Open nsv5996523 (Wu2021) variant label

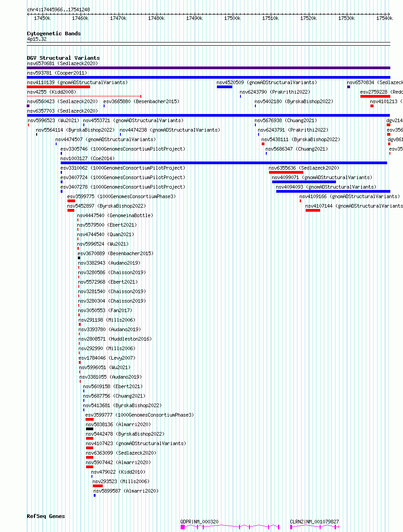click(53, 120)
